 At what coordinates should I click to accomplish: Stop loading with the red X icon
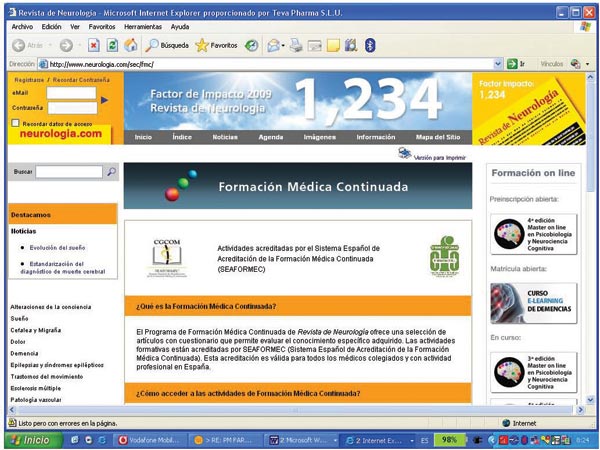(94, 45)
